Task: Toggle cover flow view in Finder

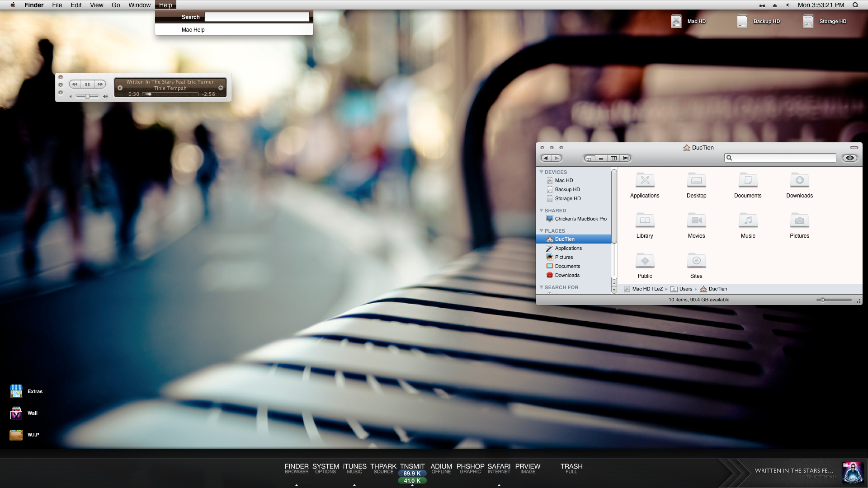Action: coord(626,158)
